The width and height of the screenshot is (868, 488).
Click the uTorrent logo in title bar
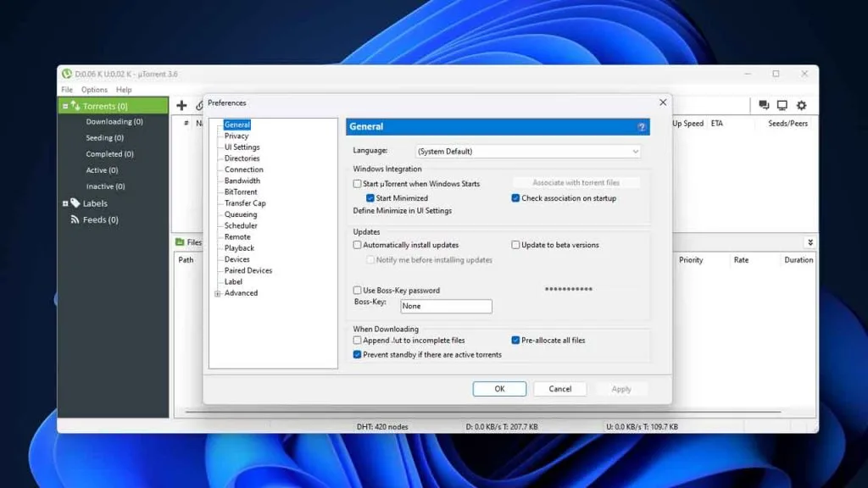point(67,74)
